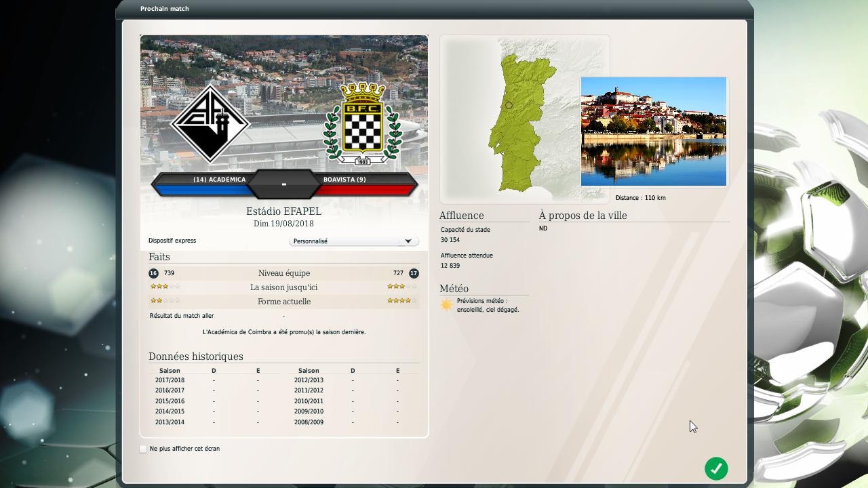This screenshot has width=868, height=488.
Task: Click the Portugal map
Action: pyautogui.click(x=525, y=119)
